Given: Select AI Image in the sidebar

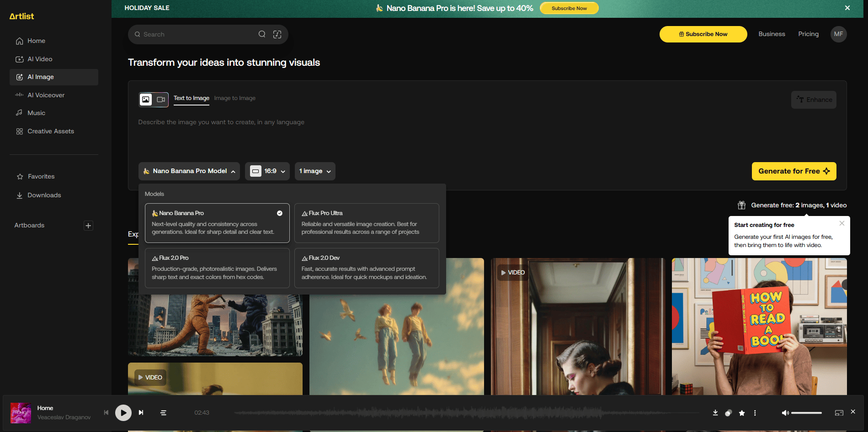Looking at the screenshot, I should click(54, 77).
